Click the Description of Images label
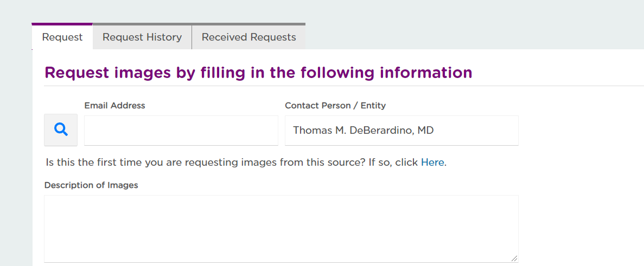Image resolution: width=644 pixels, height=266 pixels. (x=91, y=185)
